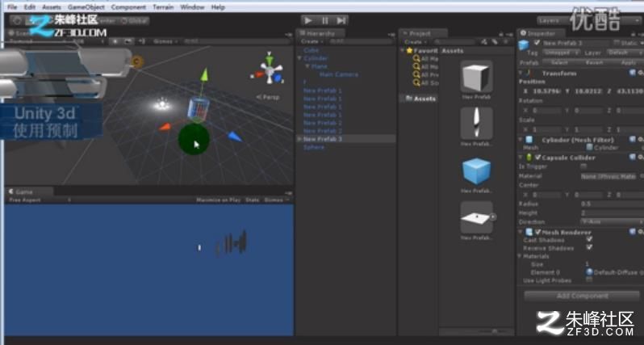Open the Project Create dropdown

coord(415,41)
